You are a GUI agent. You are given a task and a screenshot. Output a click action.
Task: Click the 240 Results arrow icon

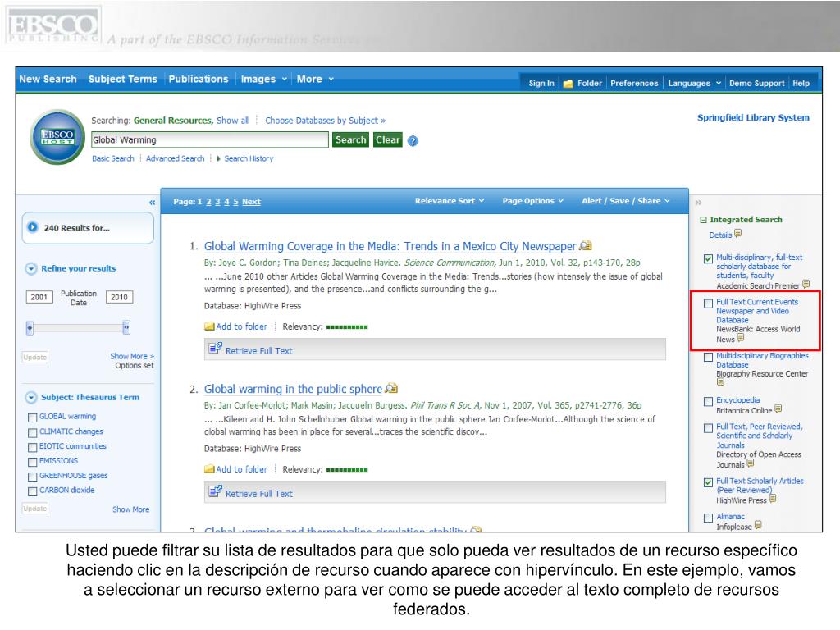33,227
